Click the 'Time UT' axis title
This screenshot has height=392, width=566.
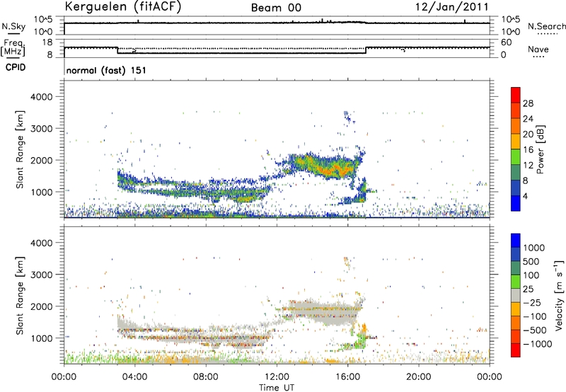click(277, 388)
